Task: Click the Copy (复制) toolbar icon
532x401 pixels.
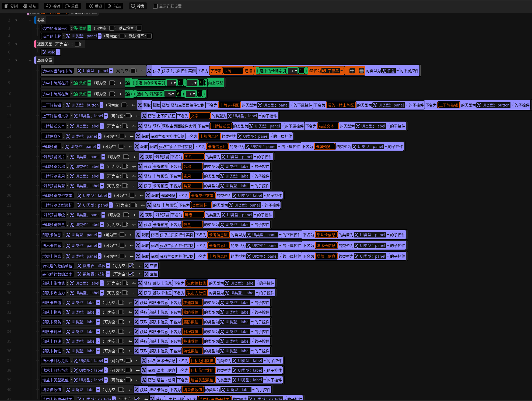Action: click(6, 6)
